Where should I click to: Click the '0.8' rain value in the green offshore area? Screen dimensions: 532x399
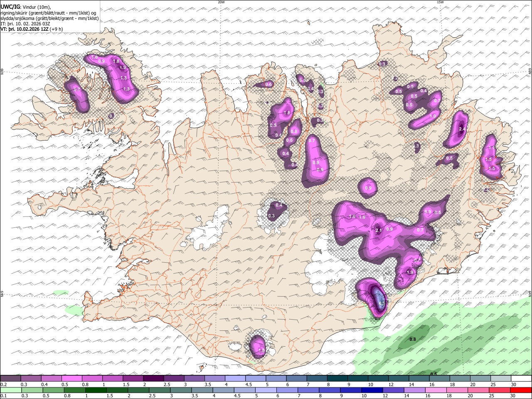point(413,340)
